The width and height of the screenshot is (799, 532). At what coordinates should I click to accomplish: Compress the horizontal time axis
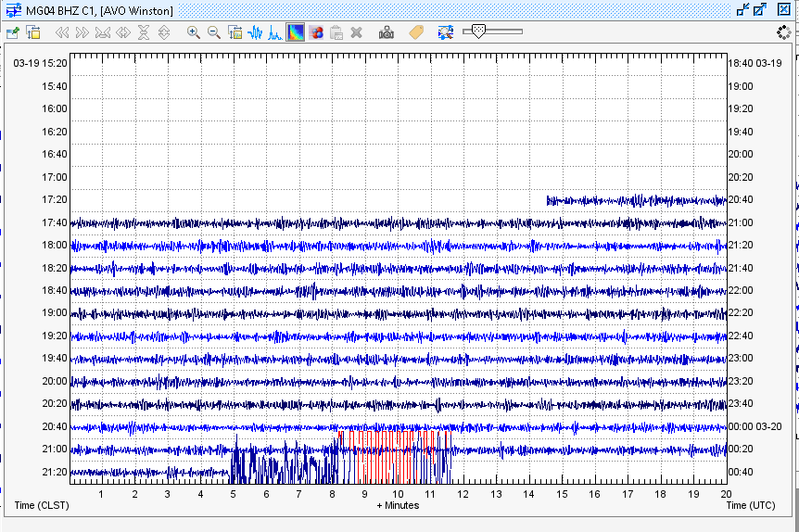pos(103,33)
